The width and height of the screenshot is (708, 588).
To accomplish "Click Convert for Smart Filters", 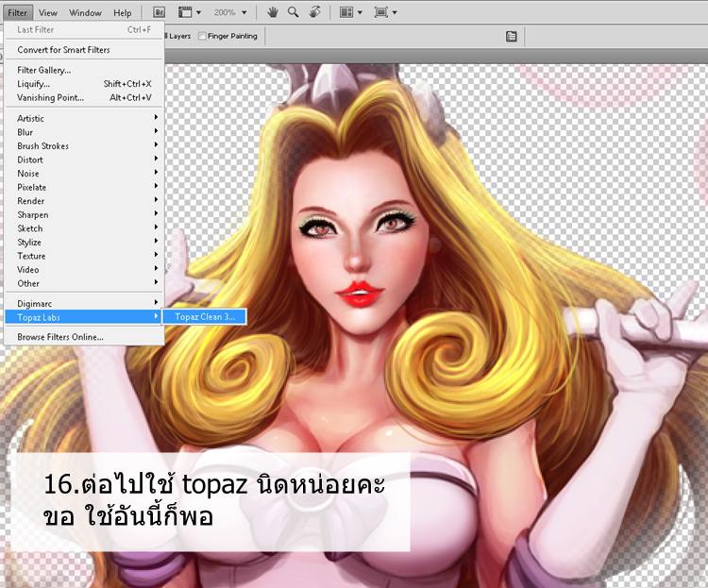I will point(84,50).
